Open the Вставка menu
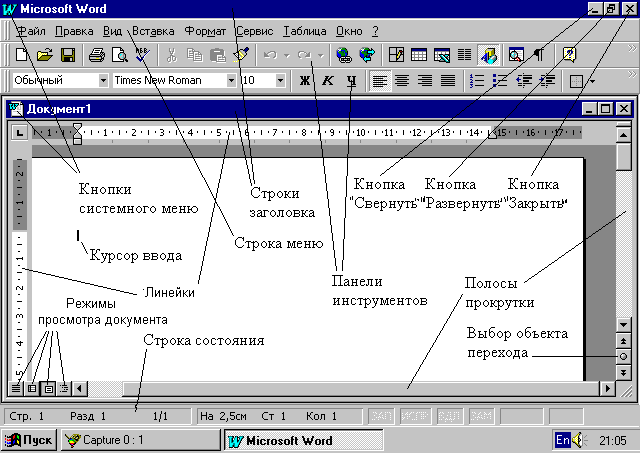The width and height of the screenshot is (640, 453). tap(153, 31)
